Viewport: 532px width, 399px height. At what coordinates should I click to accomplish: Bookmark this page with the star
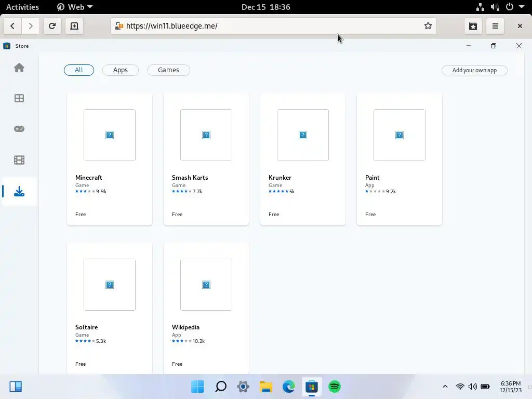(428, 26)
